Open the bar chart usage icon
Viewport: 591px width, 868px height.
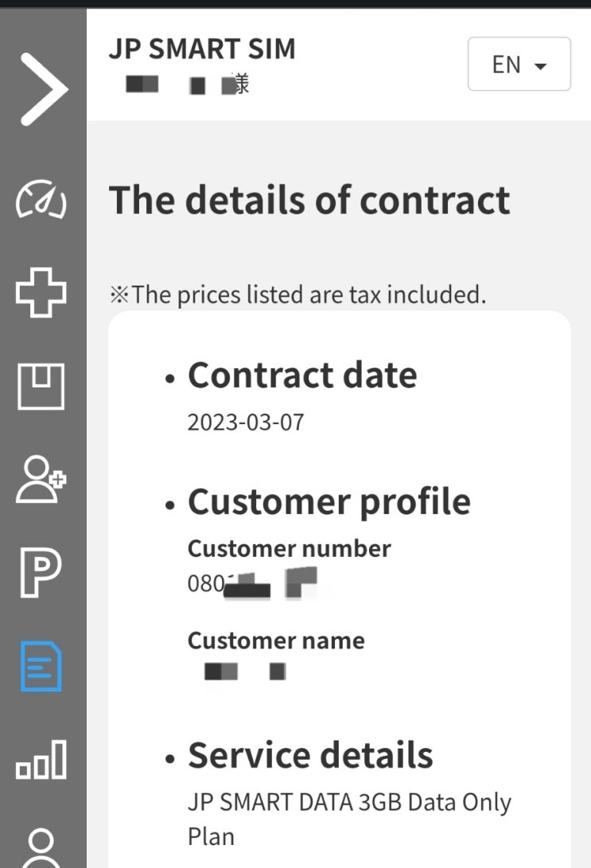41,760
